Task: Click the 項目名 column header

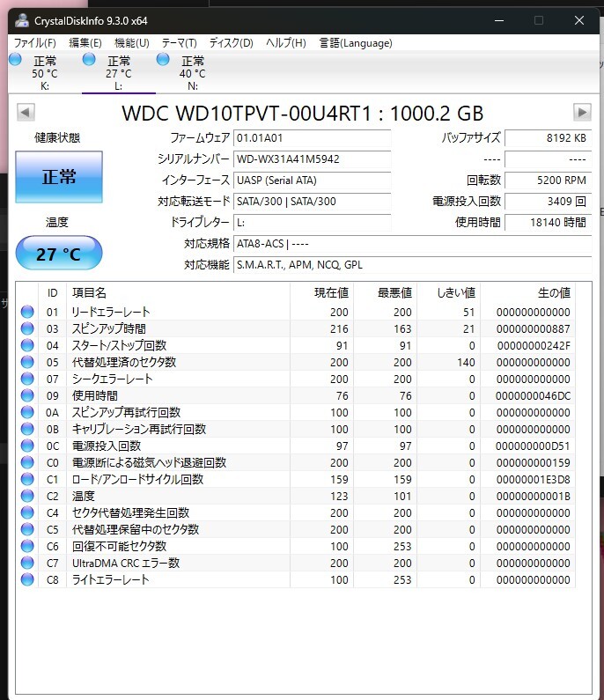Action: coord(178,293)
